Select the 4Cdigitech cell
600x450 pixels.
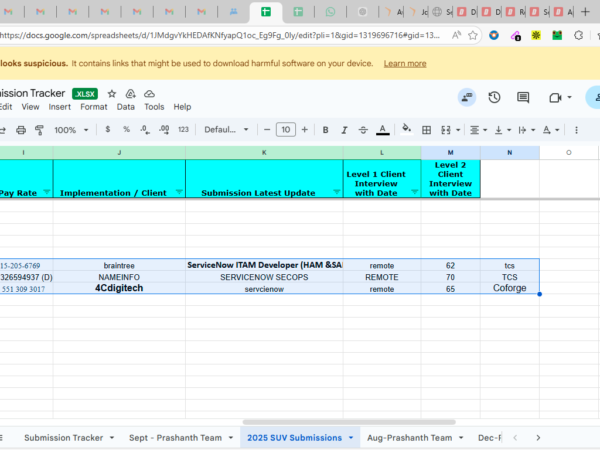click(x=119, y=288)
